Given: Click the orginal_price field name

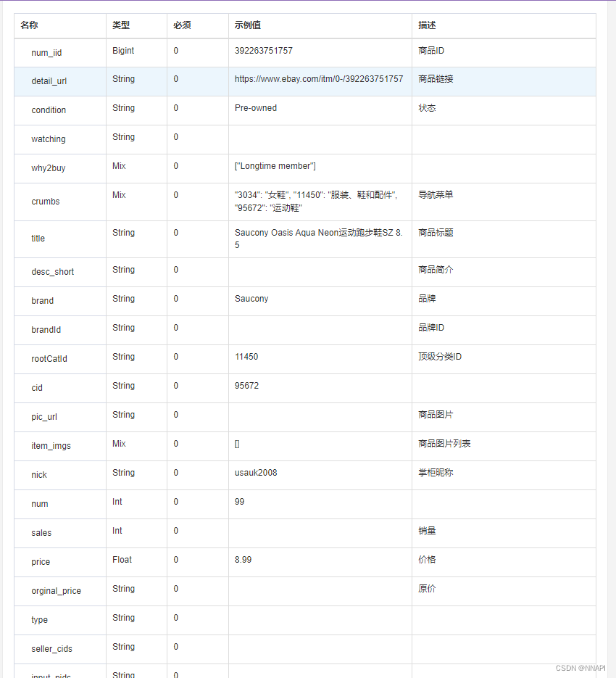Looking at the screenshot, I should coord(56,590).
